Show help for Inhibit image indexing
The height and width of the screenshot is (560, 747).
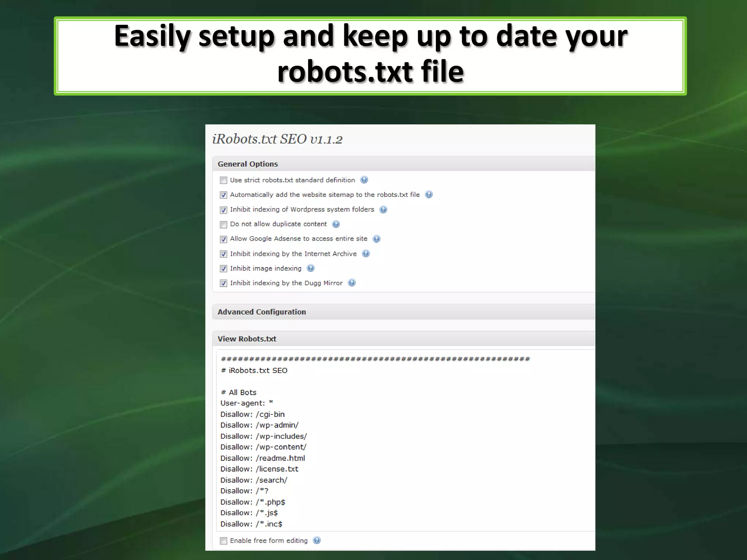(x=311, y=268)
